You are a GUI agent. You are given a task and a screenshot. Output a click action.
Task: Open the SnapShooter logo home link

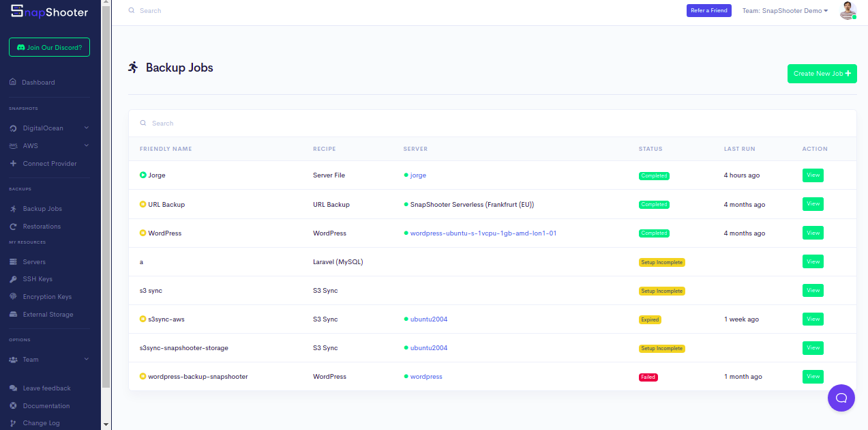[49, 12]
